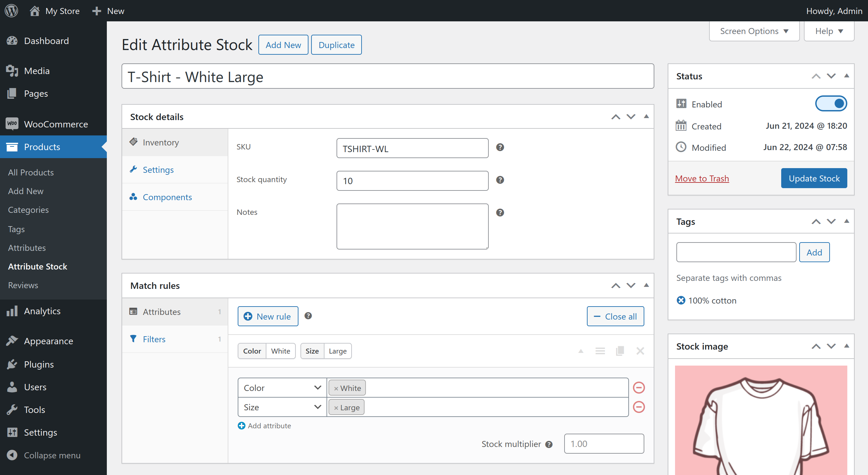Collapse the Stock details panel
The width and height of the screenshot is (868, 475).
pos(646,116)
